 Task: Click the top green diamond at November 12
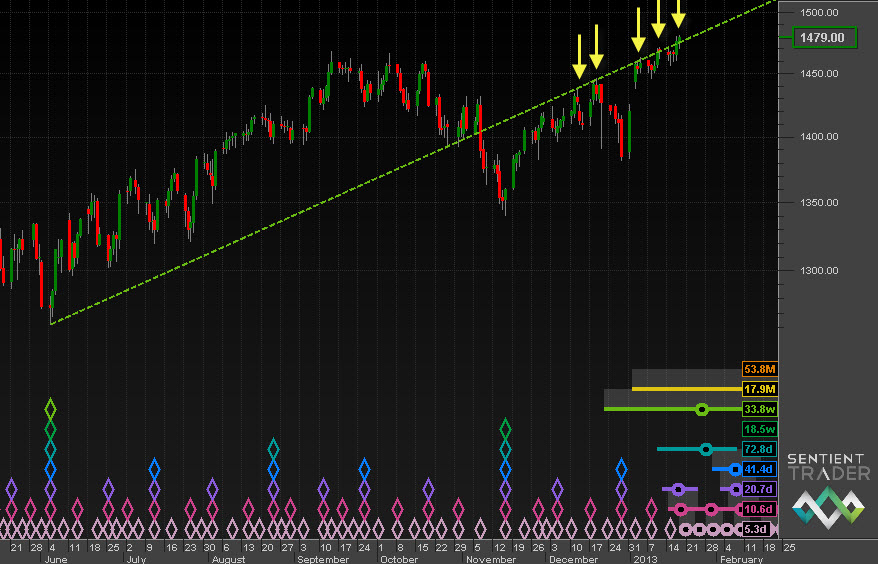click(x=505, y=429)
